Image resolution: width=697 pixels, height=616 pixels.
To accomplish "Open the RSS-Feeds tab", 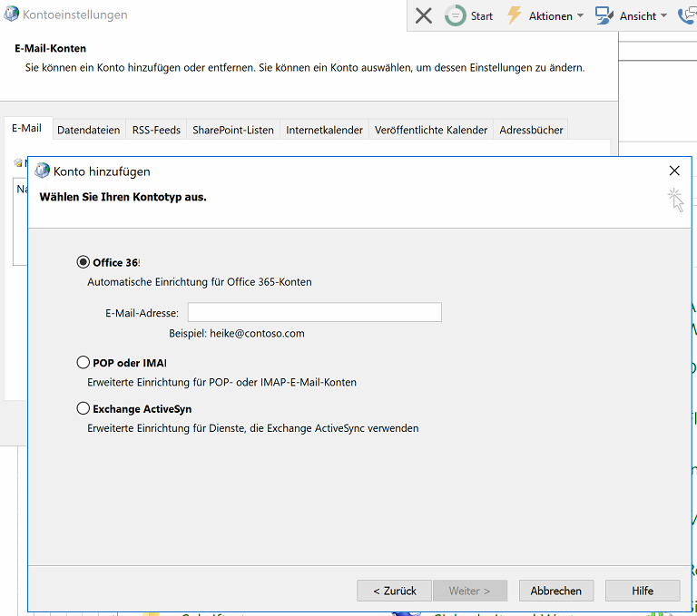I will 156,130.
